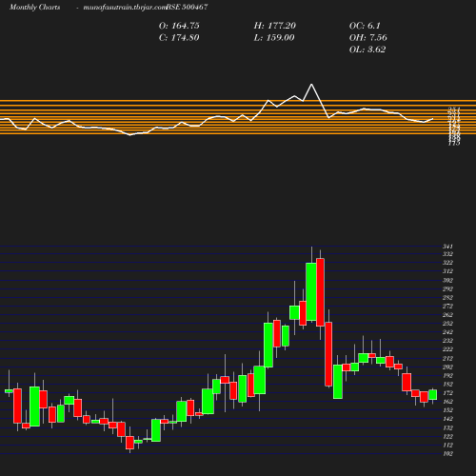Click the munafasutra website watermark text in header
This screenshot has height=476, width=476.
pos(125,8)
